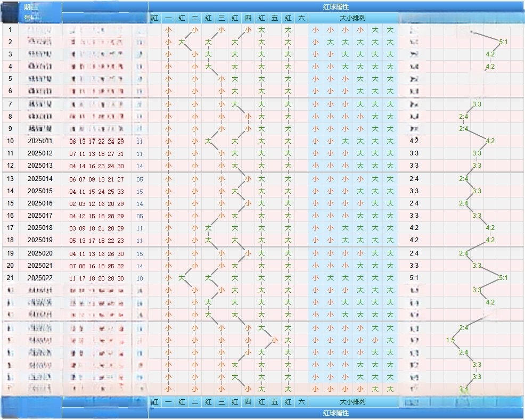Click blue ball 10 in row 2025022
Image resolution: width=525 pixels, height=420 pixels.
click(140, 278)
